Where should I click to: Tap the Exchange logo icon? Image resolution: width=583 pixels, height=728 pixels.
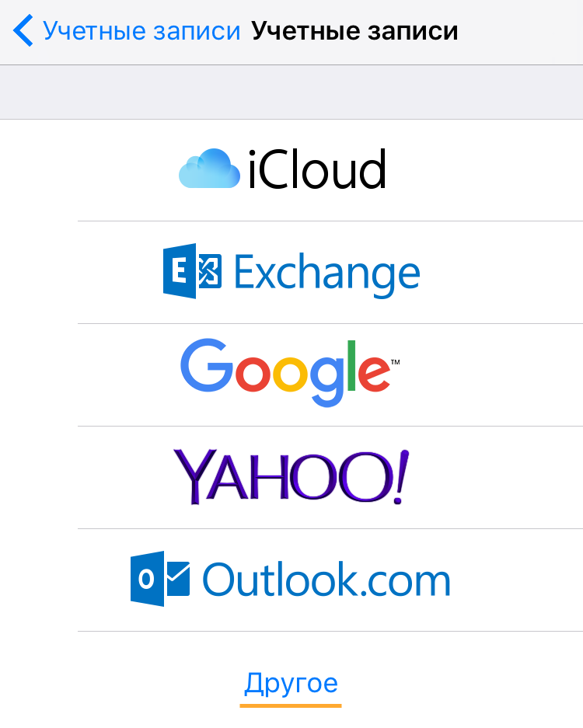192,270
